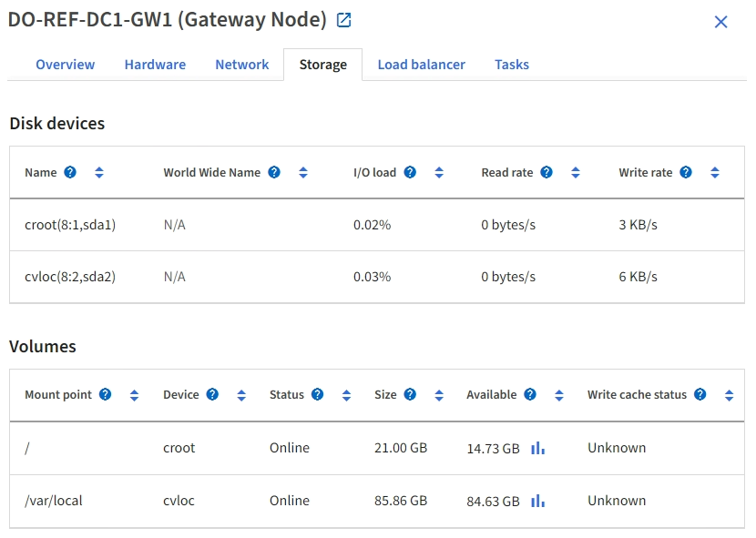
Task: Open the Load balancer tab
Action: click(421, 65)
